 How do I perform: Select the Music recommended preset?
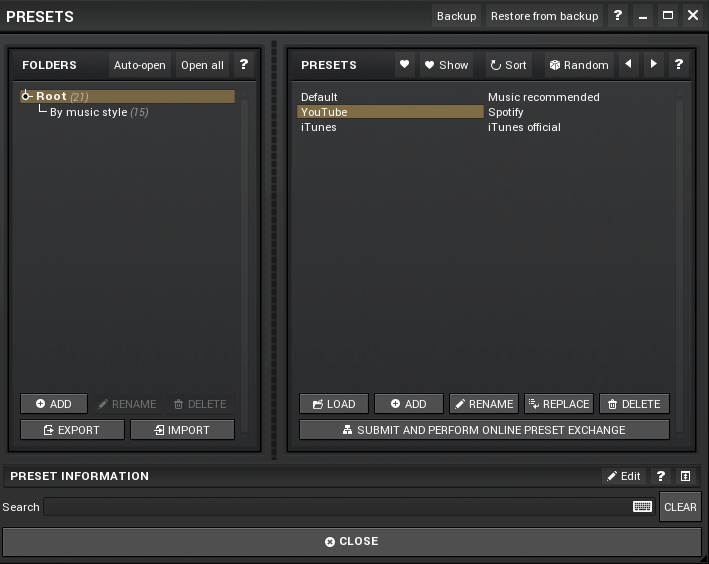pos(544,97)
